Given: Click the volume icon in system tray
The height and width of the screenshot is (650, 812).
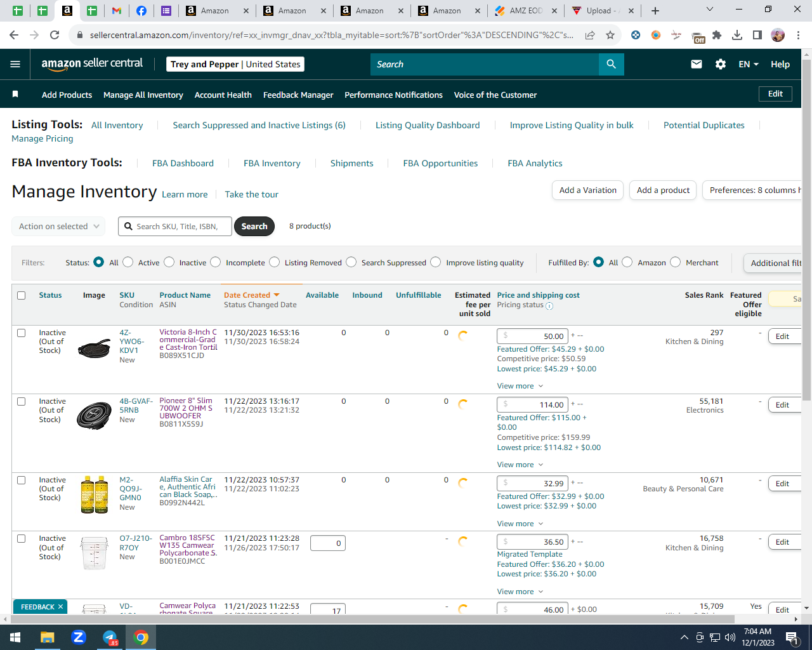Looking at the screenshot, I should pyautogui.click(x=730, y=637).
